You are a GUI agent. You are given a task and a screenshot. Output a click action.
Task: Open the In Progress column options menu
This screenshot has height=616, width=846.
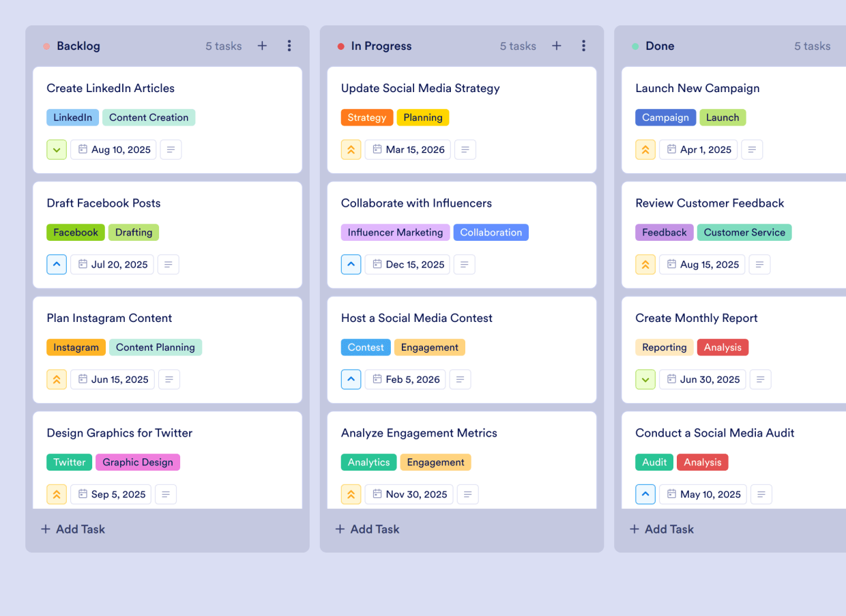click(584, 46)
